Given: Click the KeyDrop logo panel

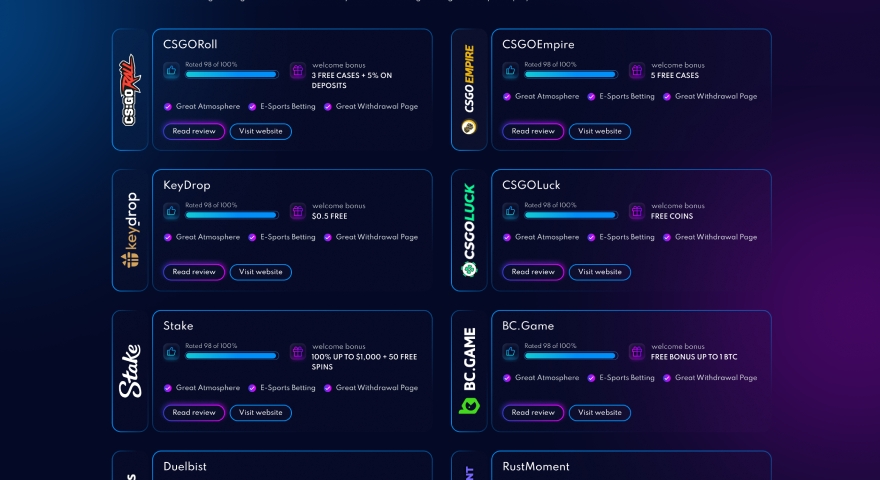Looking at the screenshot, I should click(130, 230).
